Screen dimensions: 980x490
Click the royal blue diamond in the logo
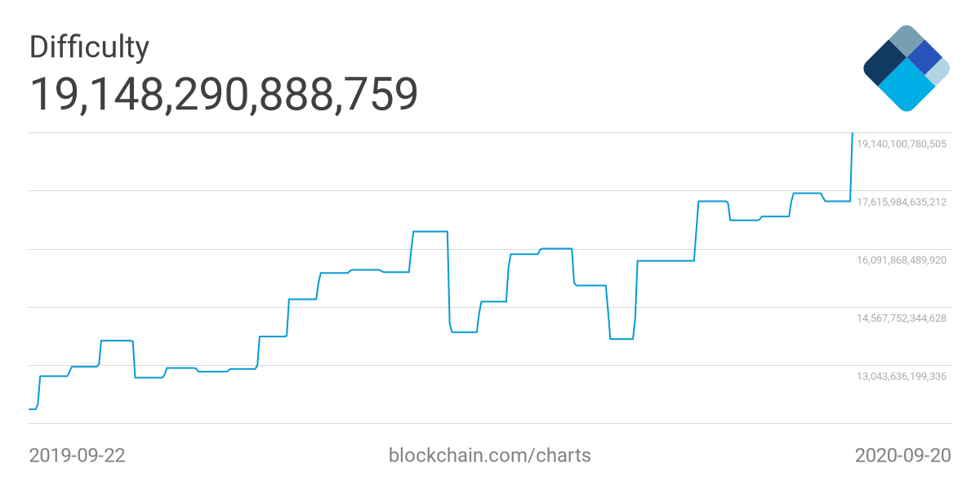[925, 57]
